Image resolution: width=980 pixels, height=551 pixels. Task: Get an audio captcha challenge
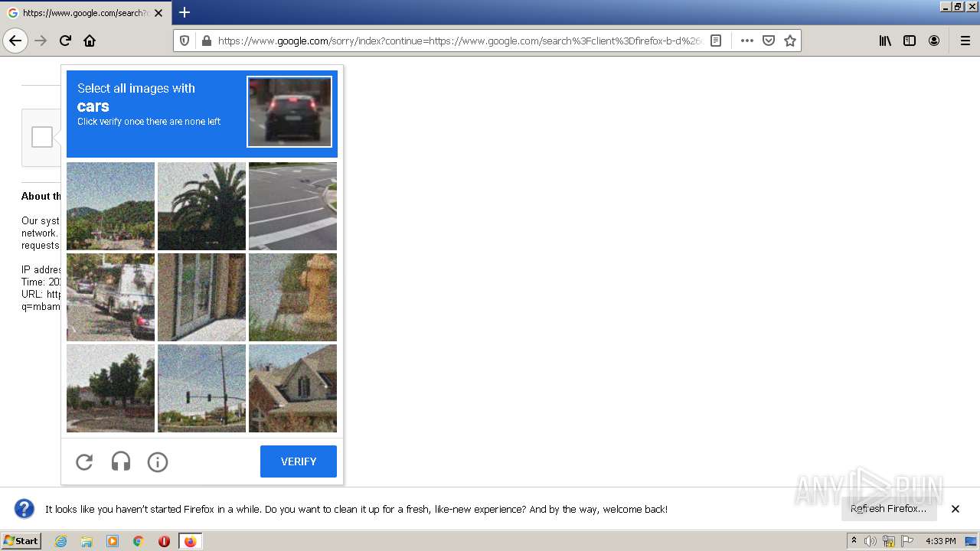click(121, 461)
